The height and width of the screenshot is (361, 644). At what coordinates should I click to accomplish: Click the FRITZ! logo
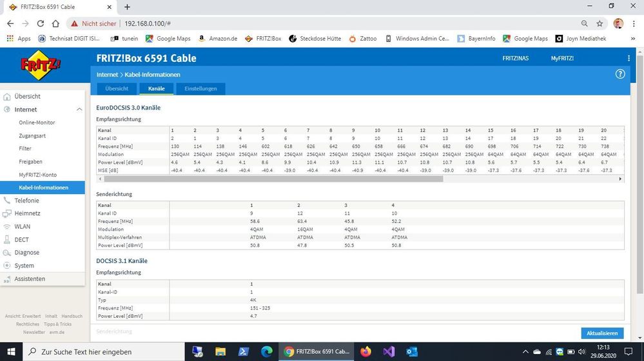(x=40, y=65)
